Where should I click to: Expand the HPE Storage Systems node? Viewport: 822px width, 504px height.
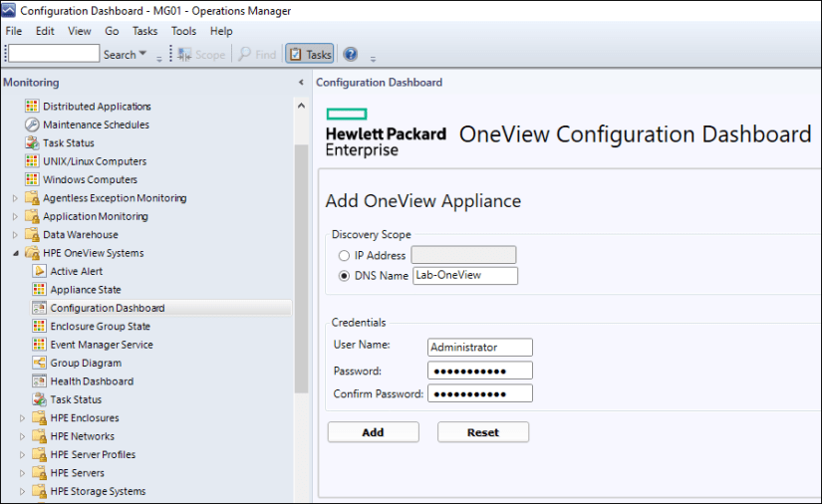point(22,491)
